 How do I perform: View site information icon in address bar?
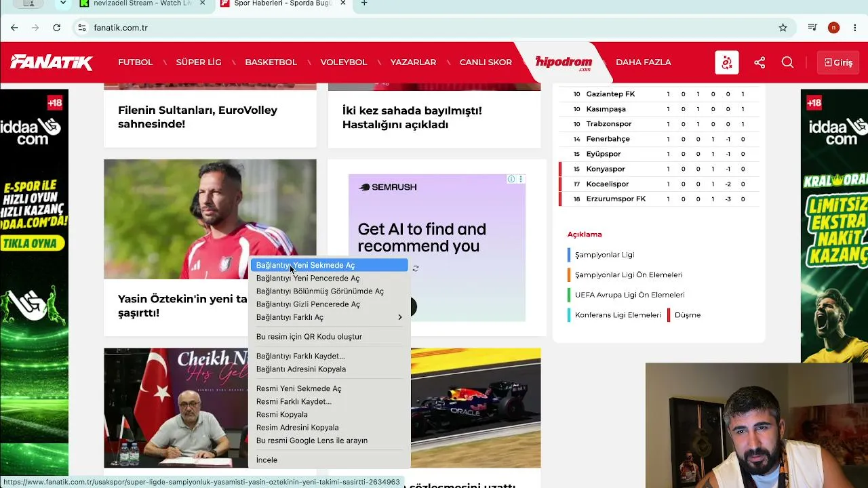pyautogui.click(x=82, y=28)
